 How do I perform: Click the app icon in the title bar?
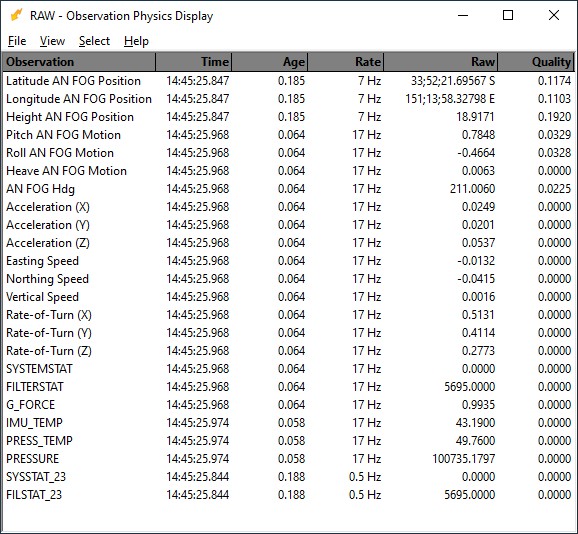(x=16, y=15)
